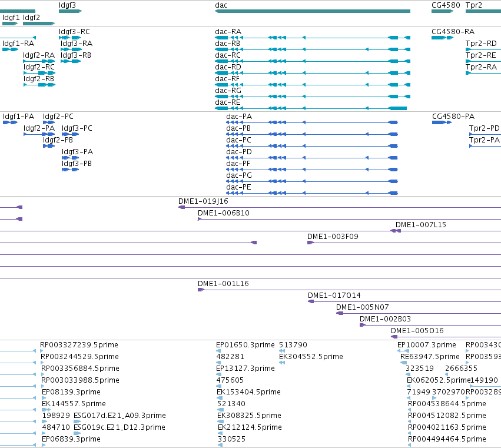Click the dac-RF transcript label
The image size is (501, 448).
click(x=227, y=79)
